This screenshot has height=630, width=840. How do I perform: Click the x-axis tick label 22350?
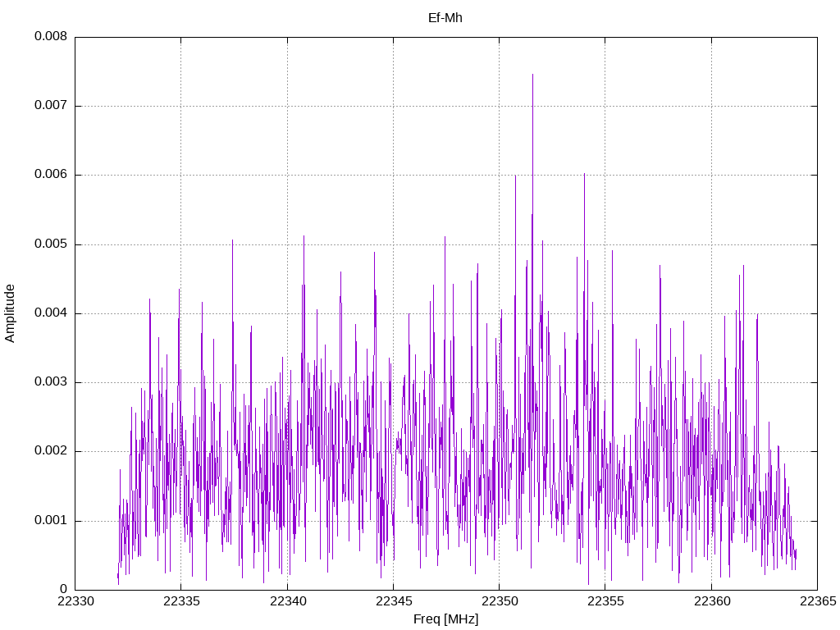pyautogui.click(x=500, y=601)
